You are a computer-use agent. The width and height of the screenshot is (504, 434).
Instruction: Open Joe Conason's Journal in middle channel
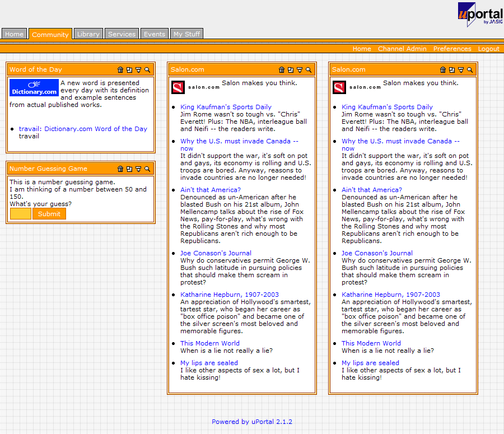coord(216,253)
